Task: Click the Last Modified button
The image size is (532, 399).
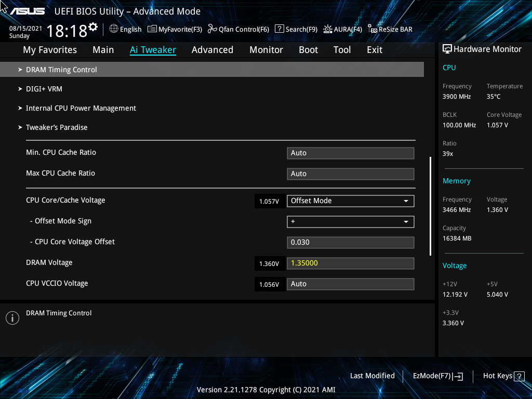Action: (372, 376)
